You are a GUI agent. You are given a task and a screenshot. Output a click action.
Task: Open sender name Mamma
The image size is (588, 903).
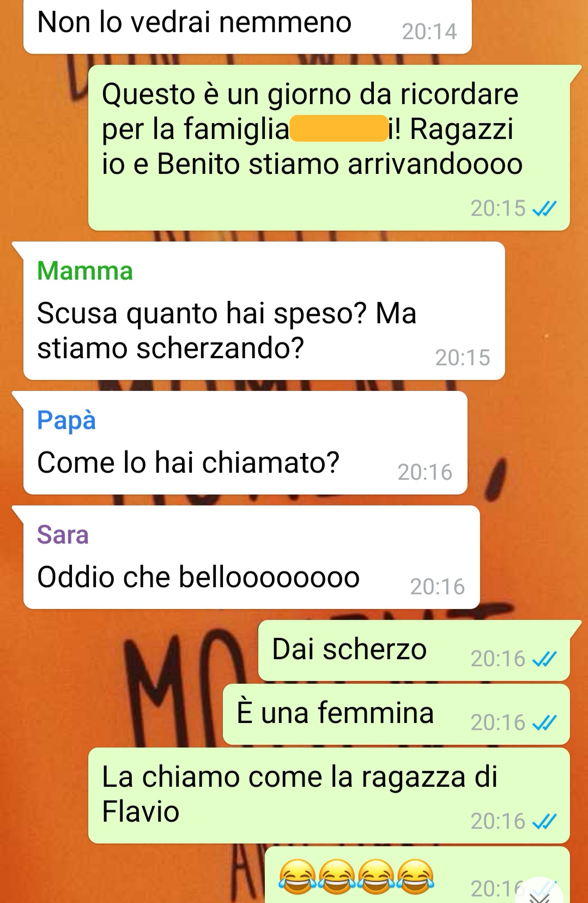(x=85, y=271)
